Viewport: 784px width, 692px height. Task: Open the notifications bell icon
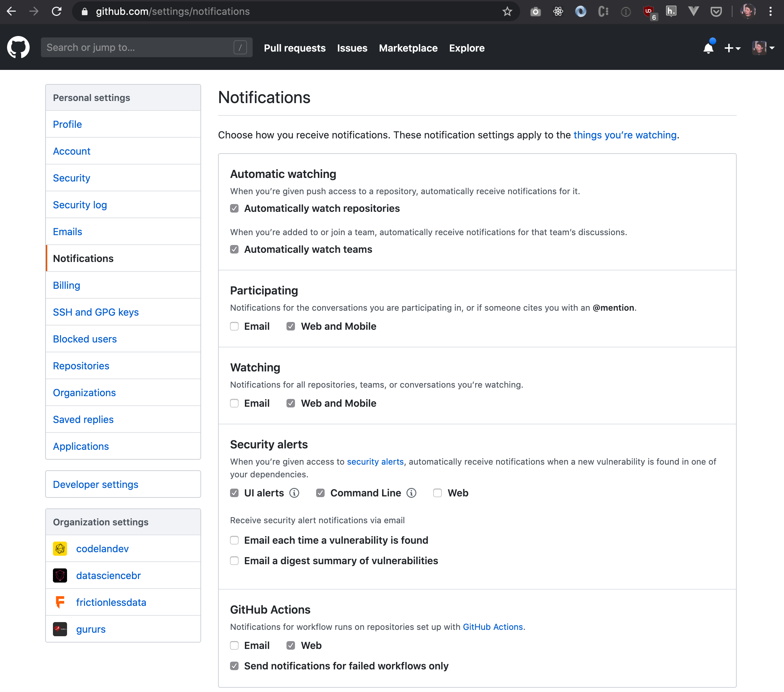tap(708, 48)
